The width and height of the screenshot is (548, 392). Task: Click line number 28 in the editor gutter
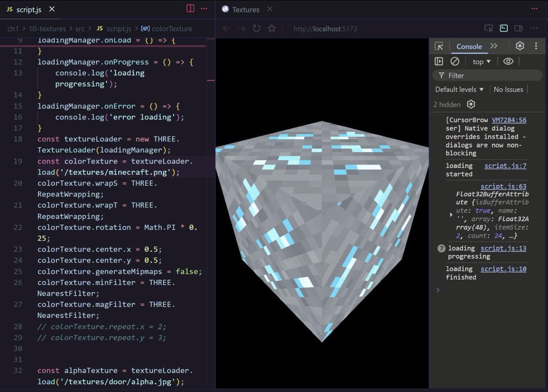click(x=17, y=327)
